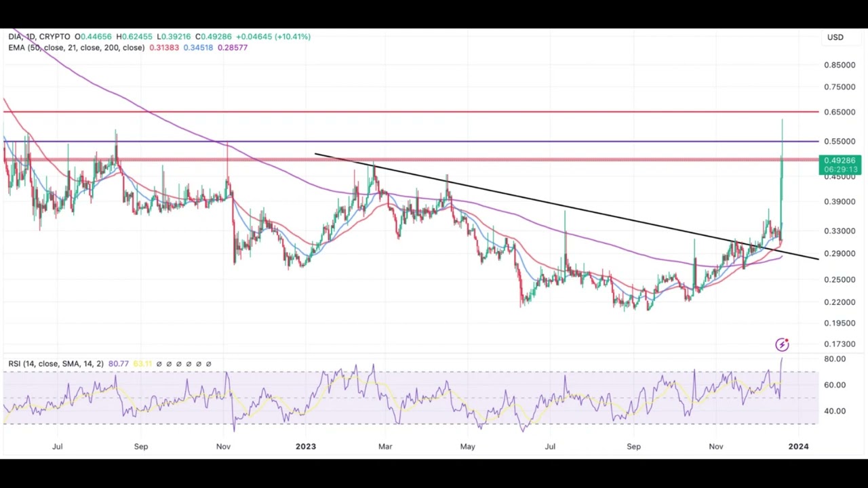868x488 pixels.
Task: Click the 0.75000 price axis label
Action: coord(840,87)
